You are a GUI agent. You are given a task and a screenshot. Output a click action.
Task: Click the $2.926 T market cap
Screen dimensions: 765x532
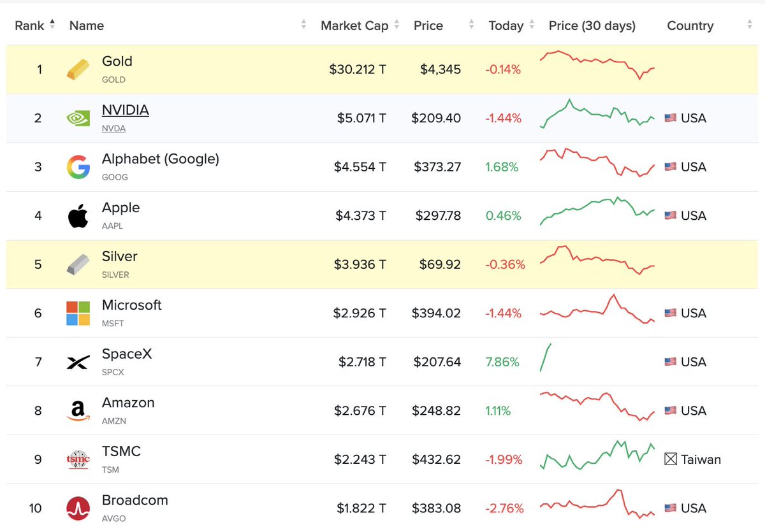tap(360, 313)
